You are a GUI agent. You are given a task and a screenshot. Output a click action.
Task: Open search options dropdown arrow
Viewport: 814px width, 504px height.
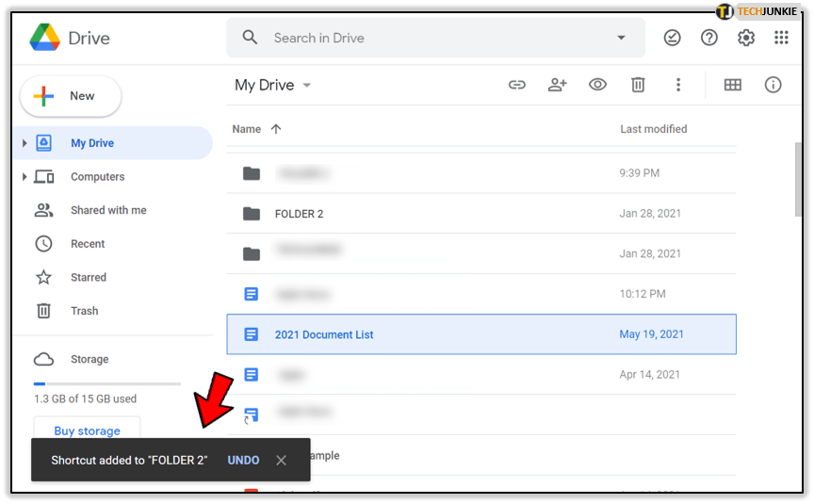(x=621, y=38)
